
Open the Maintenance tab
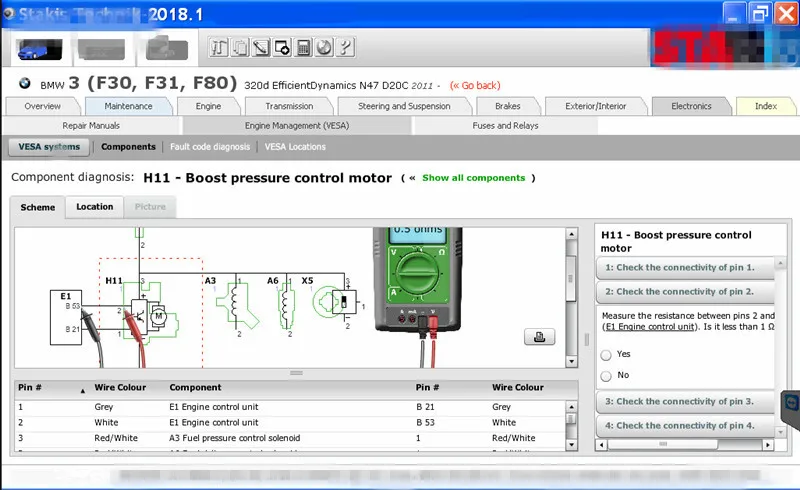(129, 106)
